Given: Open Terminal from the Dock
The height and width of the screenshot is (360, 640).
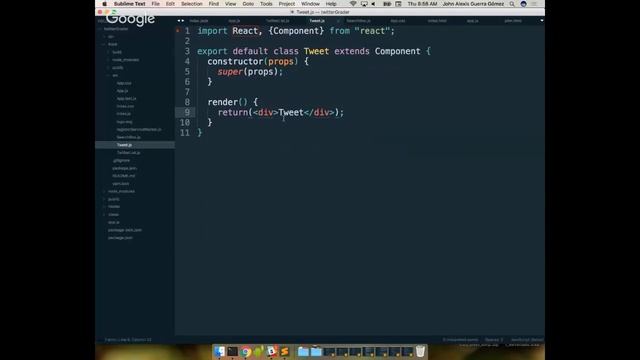Looking at the screenshot, I should tap(233, 351).
